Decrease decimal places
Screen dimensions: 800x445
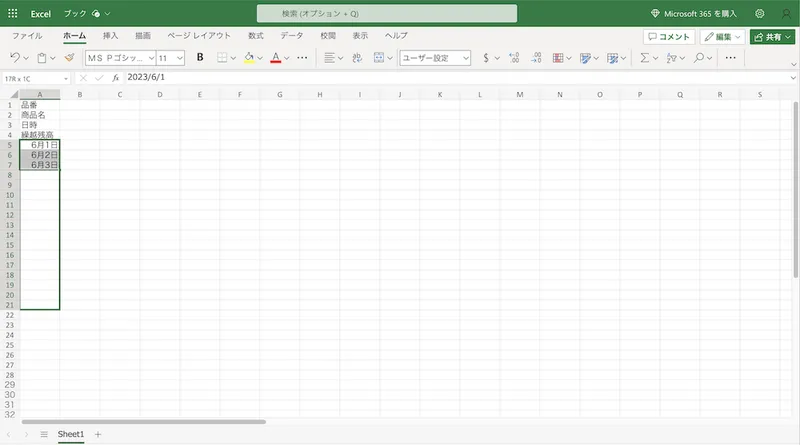(x=536, y=58)
